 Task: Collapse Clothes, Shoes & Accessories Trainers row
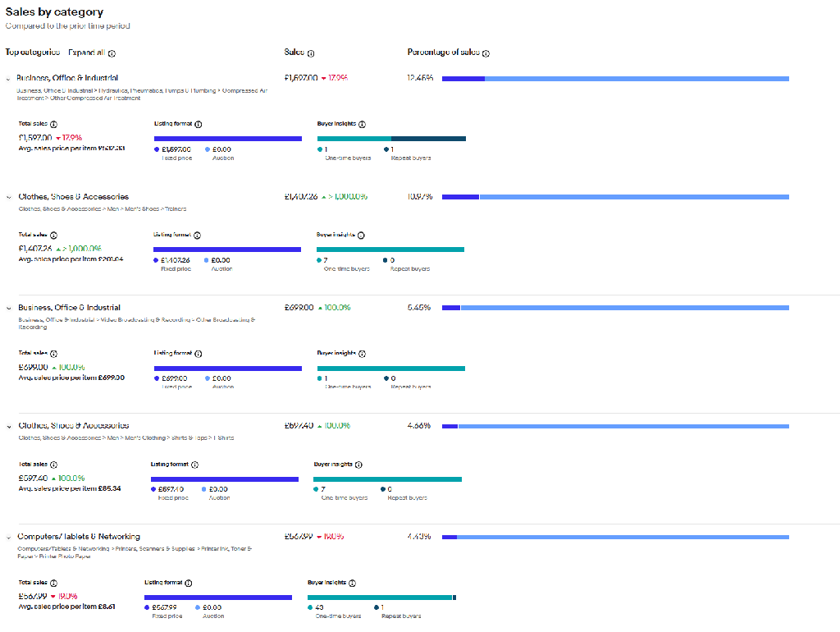coord(8,197)
